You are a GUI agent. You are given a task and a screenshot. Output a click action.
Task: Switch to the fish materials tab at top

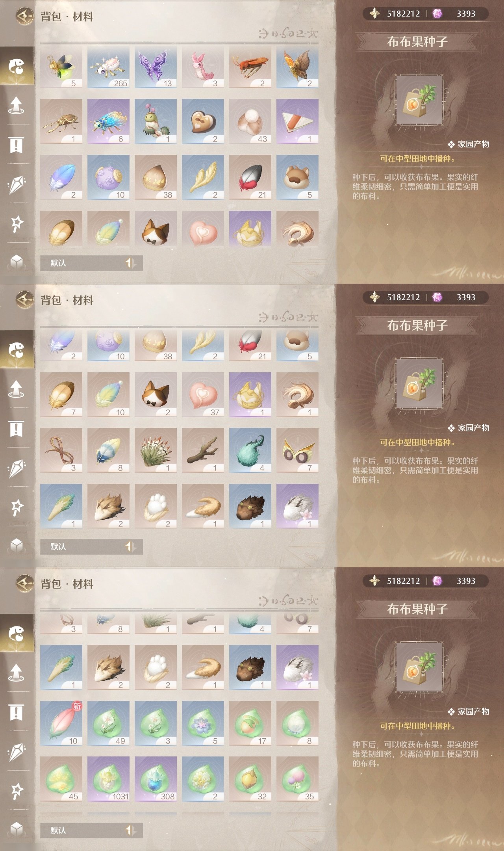click(x=17, y=66)
